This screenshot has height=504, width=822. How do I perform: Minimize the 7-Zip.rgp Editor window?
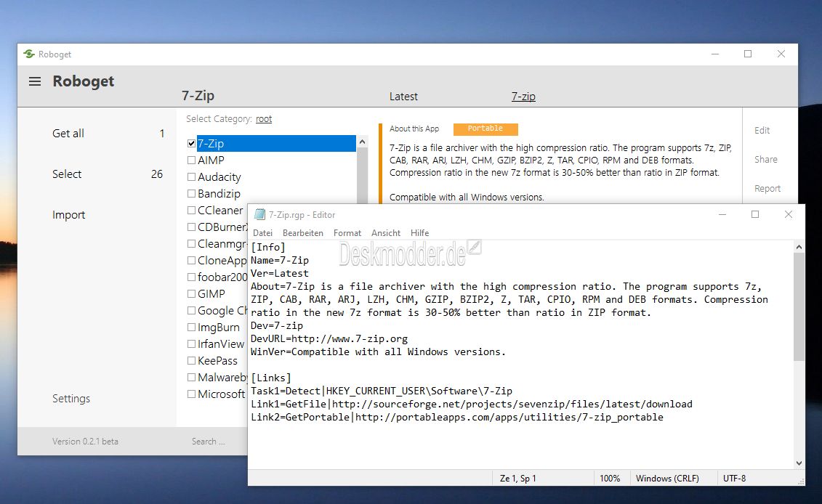tap(722, 214)
